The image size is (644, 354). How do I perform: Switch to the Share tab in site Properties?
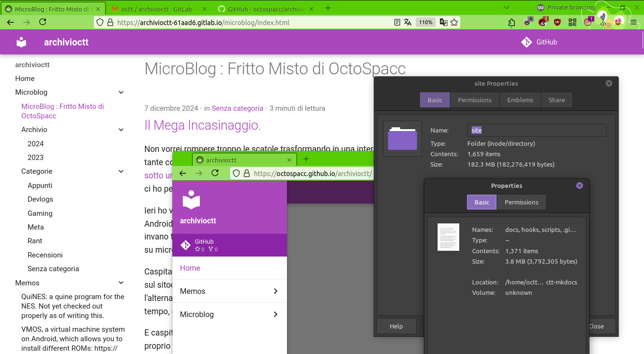[x=557, y=100]
